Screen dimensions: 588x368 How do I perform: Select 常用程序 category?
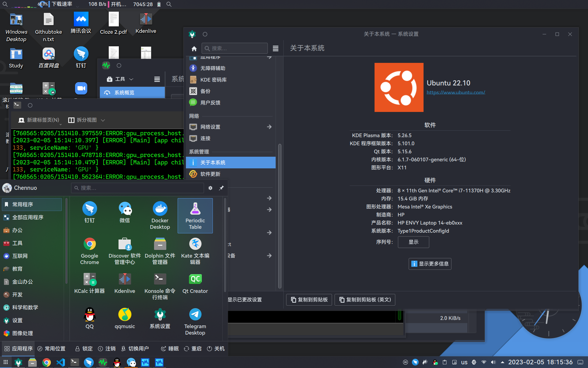coord(32,205)
